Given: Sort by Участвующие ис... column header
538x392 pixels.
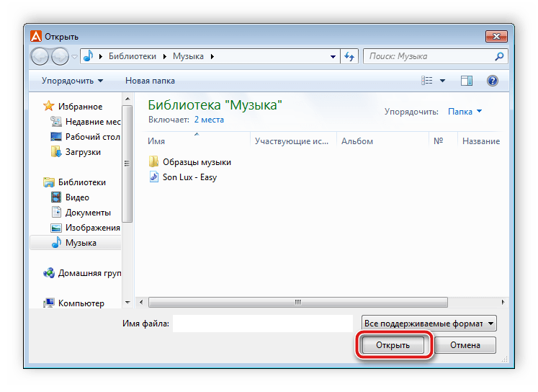Looking at the screenshot, I should pos(291,141).
